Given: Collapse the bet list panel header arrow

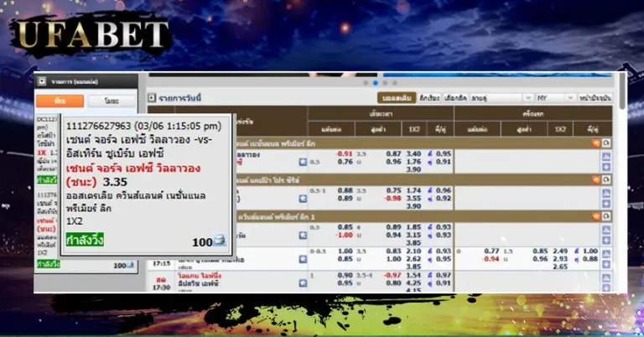Looking at the screenshot, I should point(42,81).
